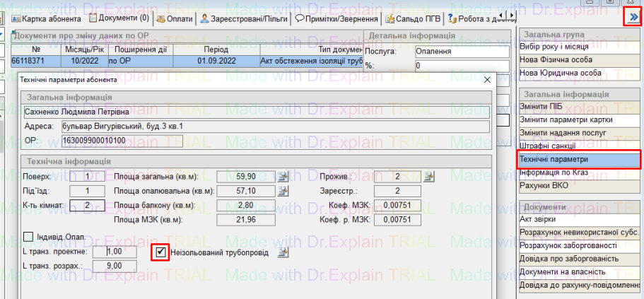Go to the Примітки/Звернення tab

click(336, 18)
